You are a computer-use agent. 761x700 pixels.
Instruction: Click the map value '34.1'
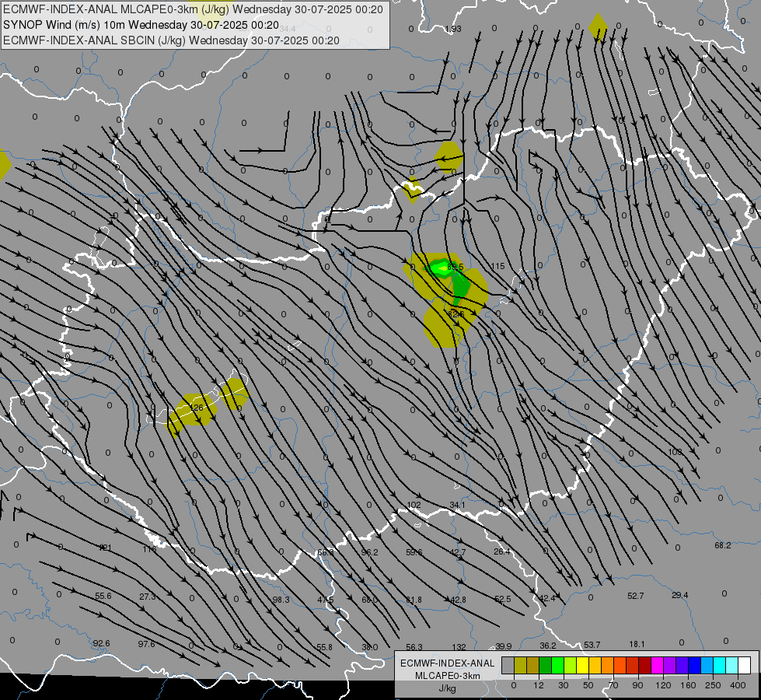pos(457,505)
